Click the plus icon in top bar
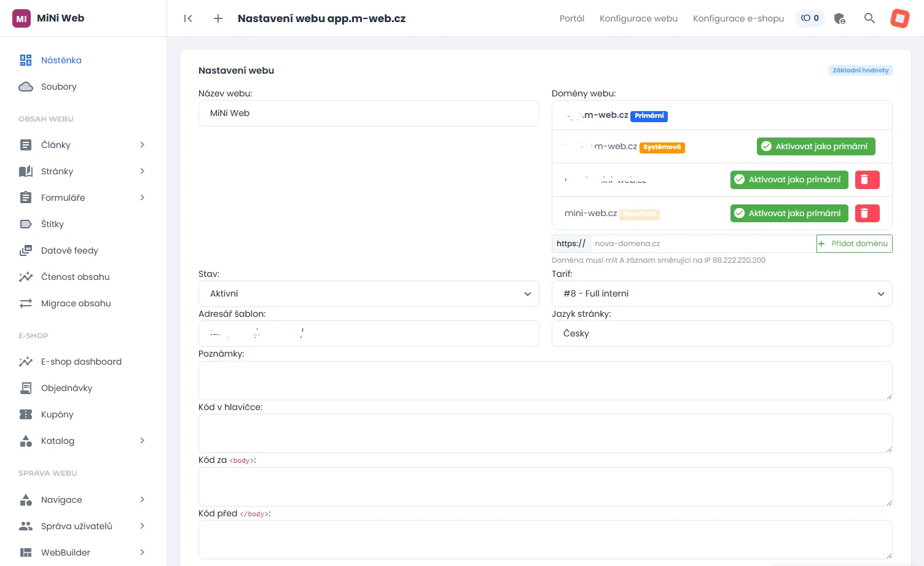The image size is (924, 566). [x=218, y=18]
